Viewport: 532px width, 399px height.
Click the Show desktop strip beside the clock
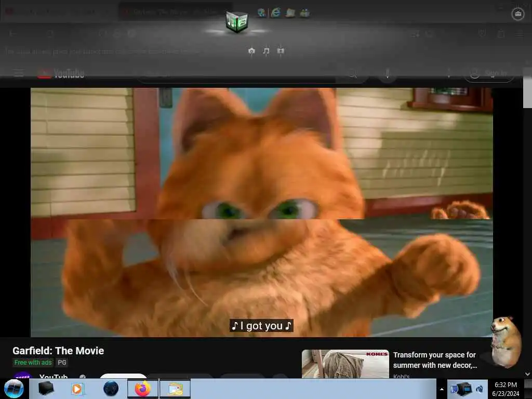click(x=528, y=389)
